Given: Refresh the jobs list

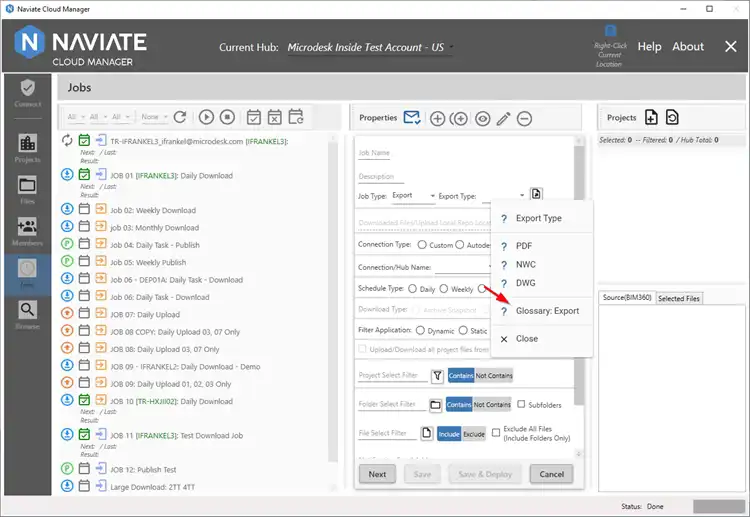Looking at the screenshot, I should click(x=180, y=117).
